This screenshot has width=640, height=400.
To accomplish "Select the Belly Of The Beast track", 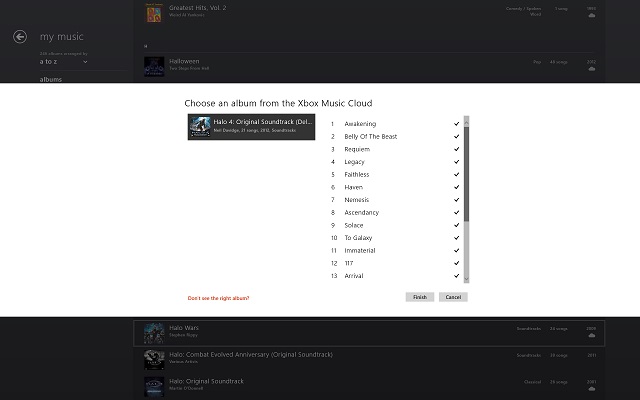I will [371, 136].
